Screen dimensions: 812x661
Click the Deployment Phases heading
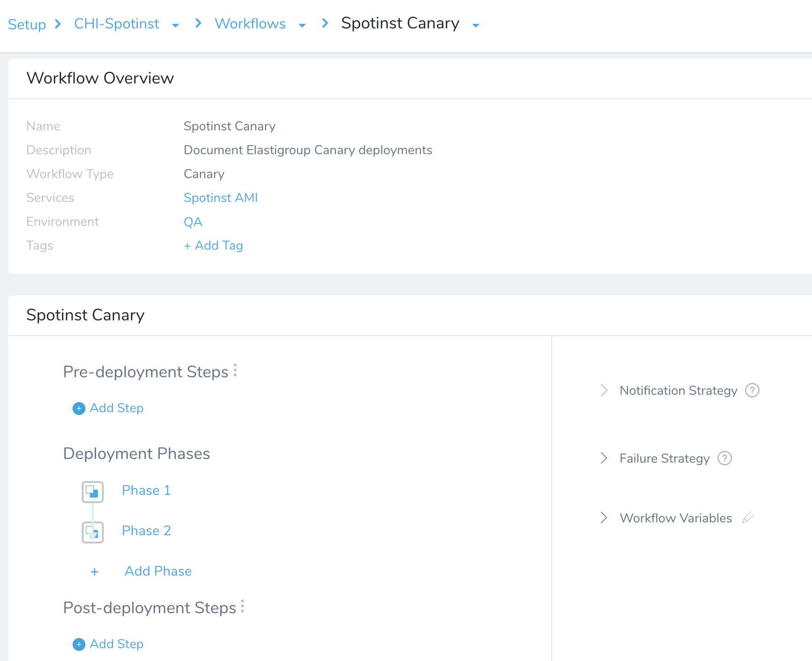(136, 454)
